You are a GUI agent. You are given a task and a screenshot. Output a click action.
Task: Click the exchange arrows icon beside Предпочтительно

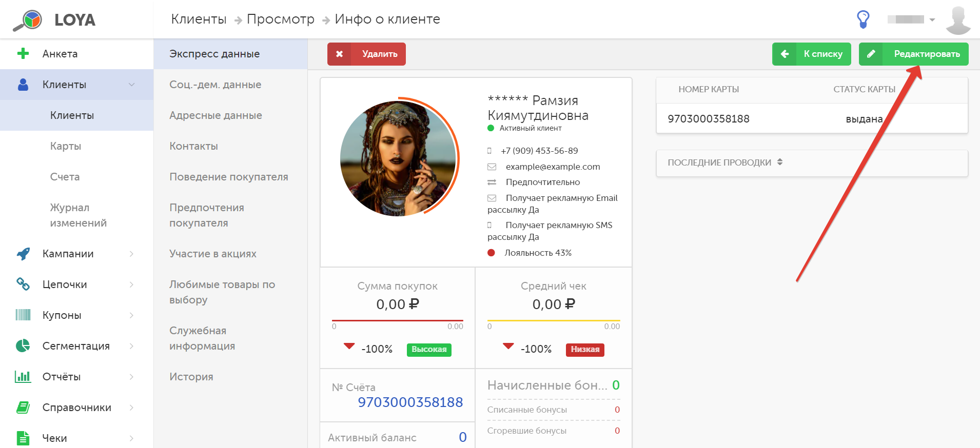point(492,182)
